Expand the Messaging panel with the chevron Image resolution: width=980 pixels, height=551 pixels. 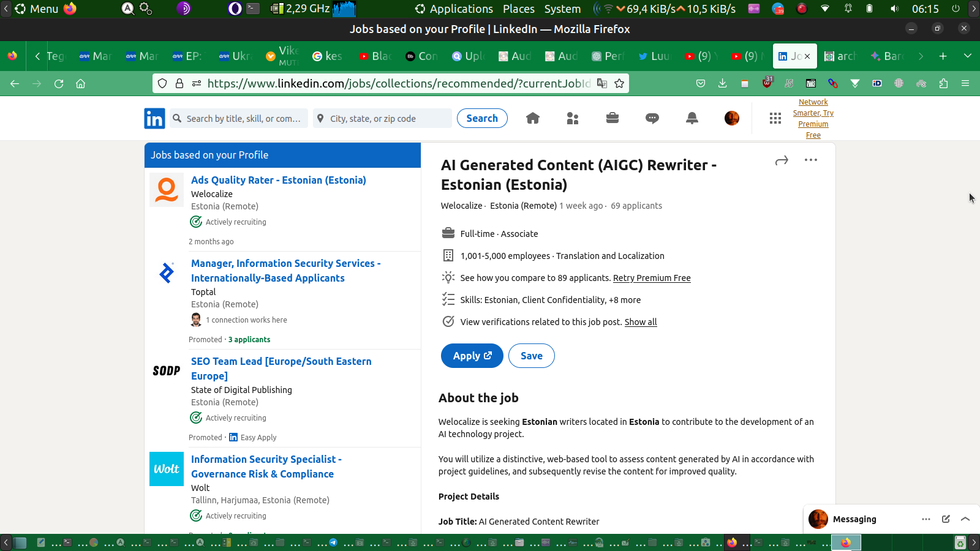click(x=965, y=519)
